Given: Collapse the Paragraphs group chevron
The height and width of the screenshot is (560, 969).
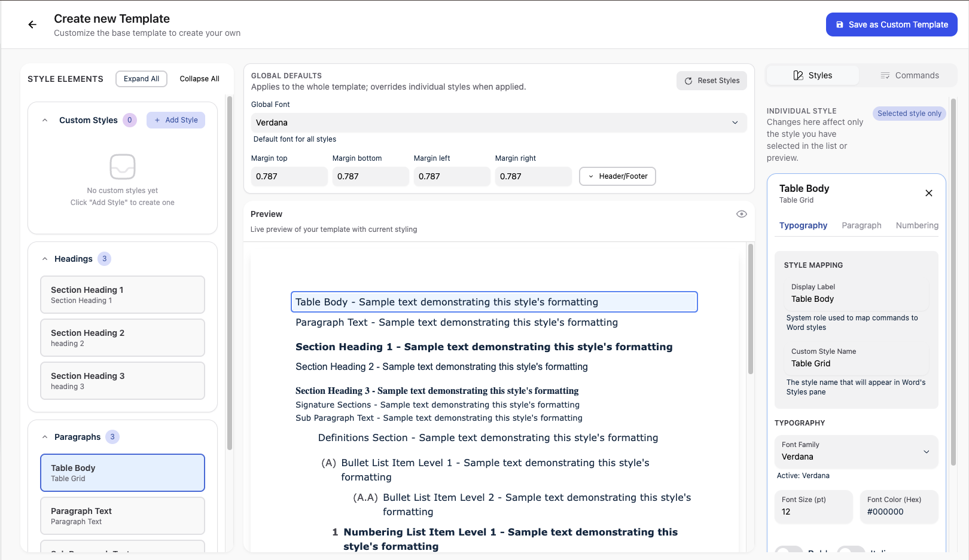Looking at the screenshot, I should [x=45, y=437].
